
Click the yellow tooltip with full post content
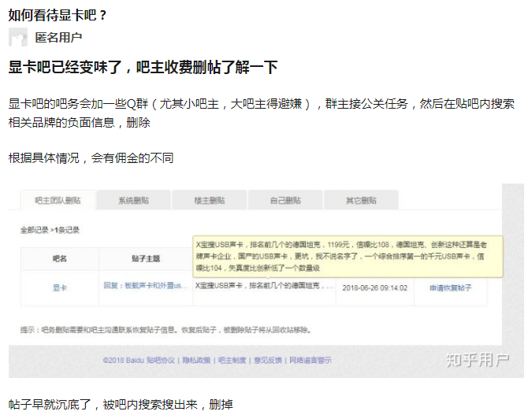click(348, 257)
